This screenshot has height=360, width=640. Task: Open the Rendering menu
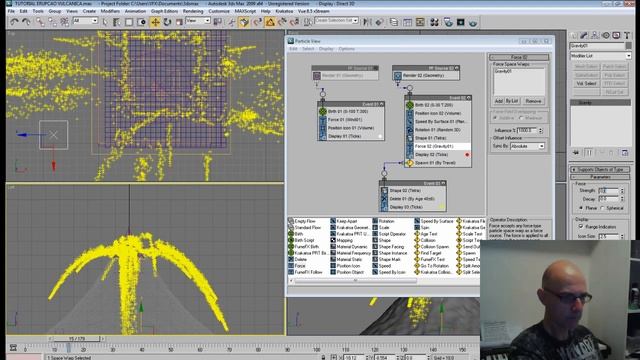coord(193,11)
